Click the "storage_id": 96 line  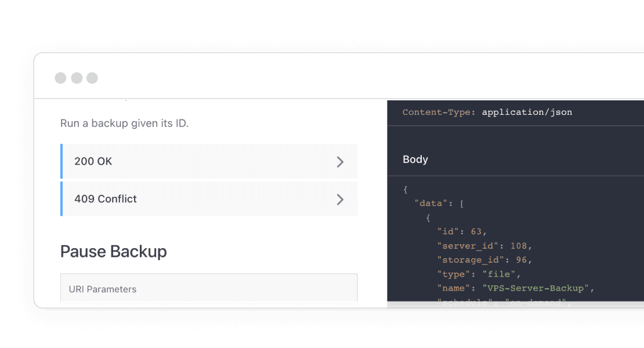484,259
